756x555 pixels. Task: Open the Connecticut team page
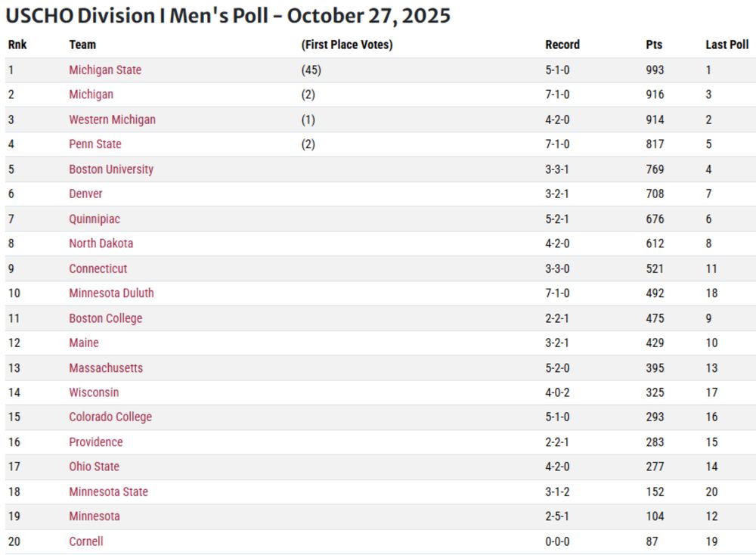(98, 268)
